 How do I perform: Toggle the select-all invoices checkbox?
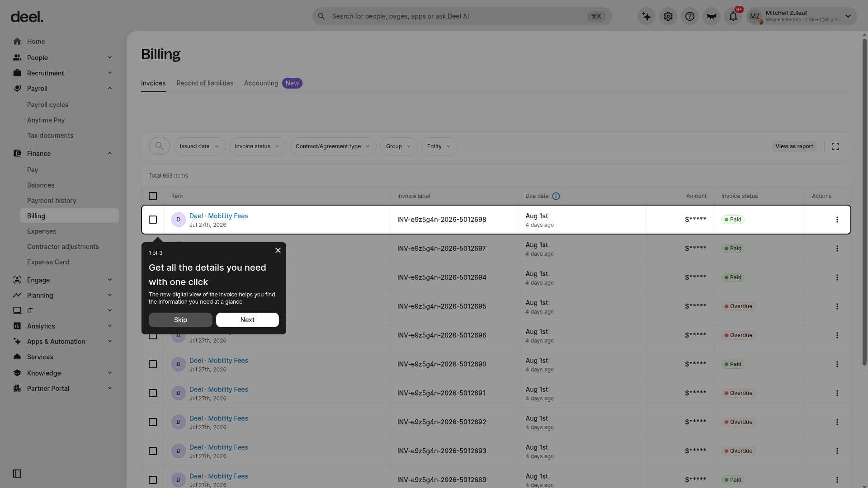(x=153, y=196)
